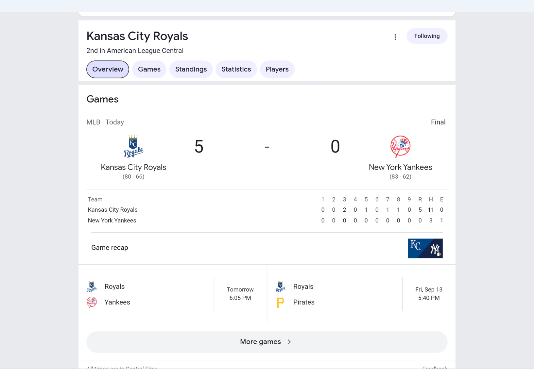
Task: Click the Royals logo beside the Pirates matchup
Action: pyautogui.click(x=280, y=286)
